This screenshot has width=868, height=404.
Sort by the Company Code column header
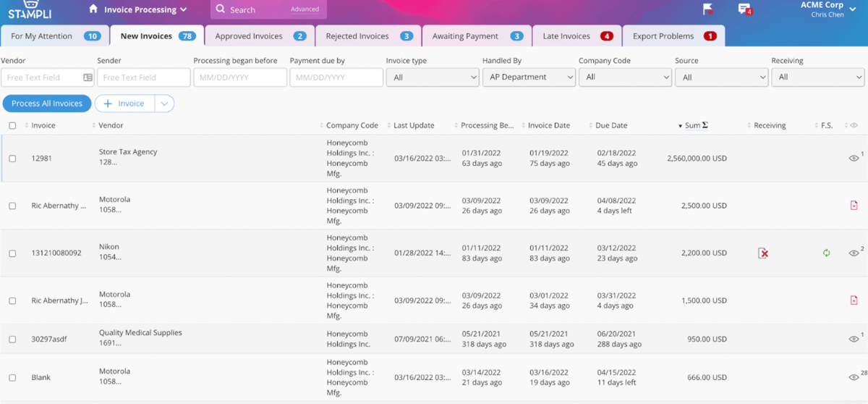click(352, 125)
